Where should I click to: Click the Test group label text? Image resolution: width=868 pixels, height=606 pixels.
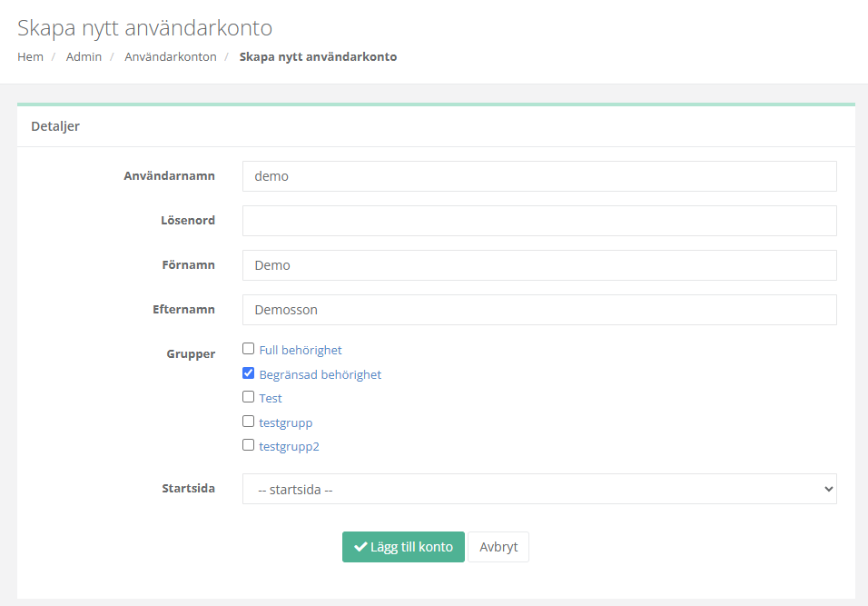coord(271,398)
